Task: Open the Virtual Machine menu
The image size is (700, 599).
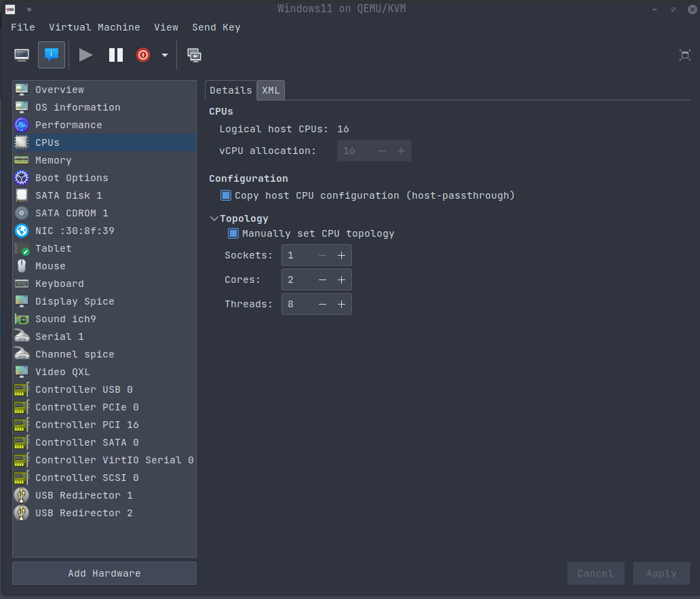Action: click(x=94, y=27)
